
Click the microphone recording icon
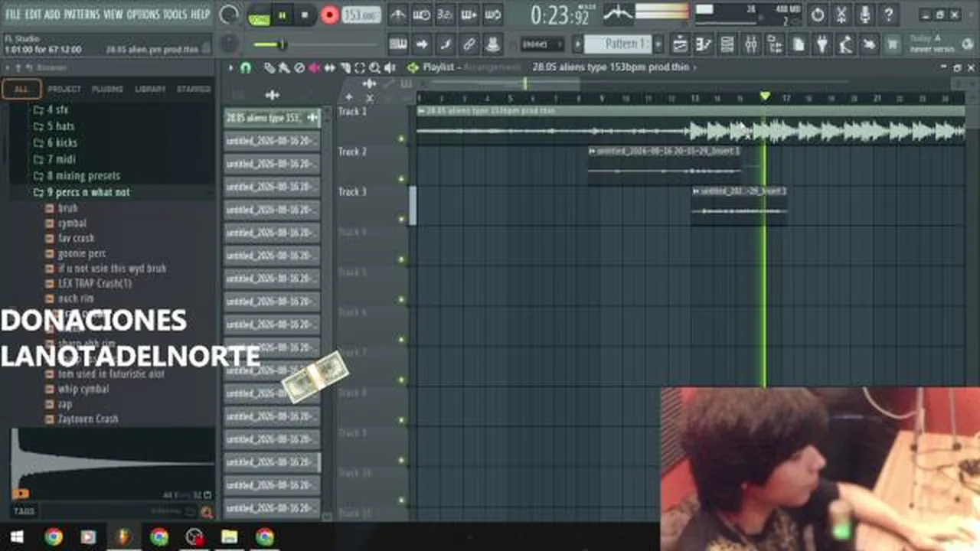(865, 15)
